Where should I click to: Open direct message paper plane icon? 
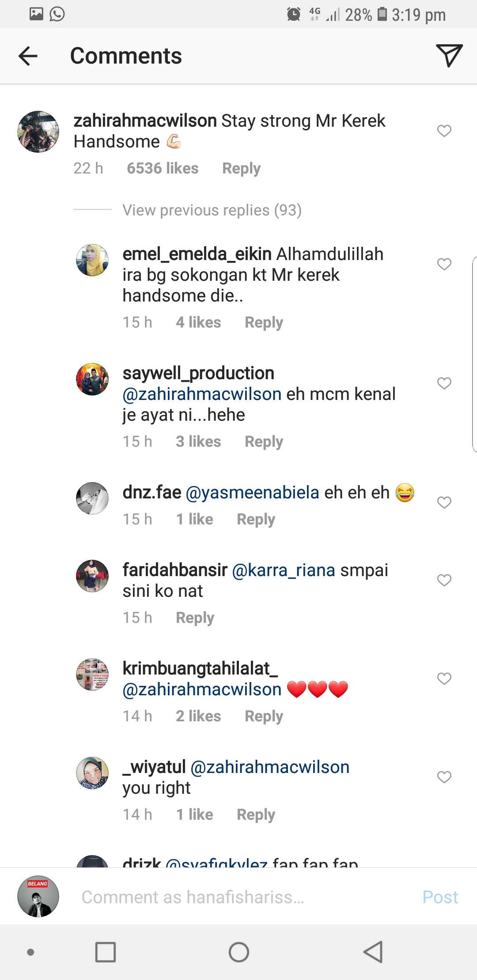[x=449, y=56]
